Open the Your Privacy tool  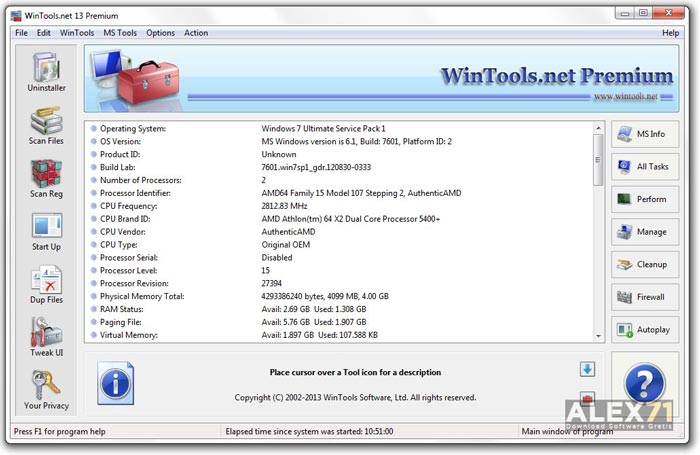pos(46,390)
